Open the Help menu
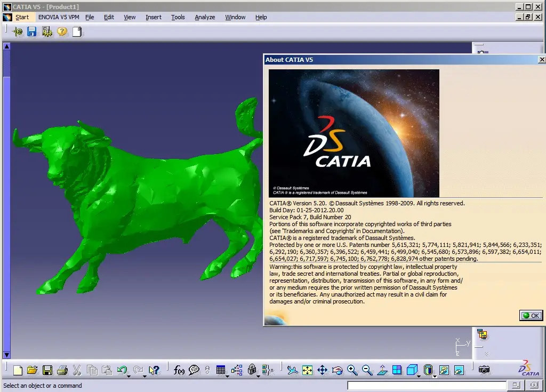 (x=261, y=17)
